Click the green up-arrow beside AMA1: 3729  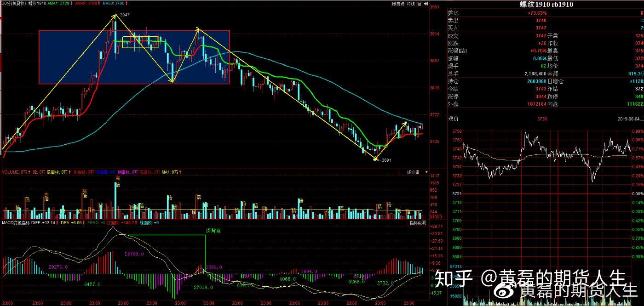[x=71, y=3]
